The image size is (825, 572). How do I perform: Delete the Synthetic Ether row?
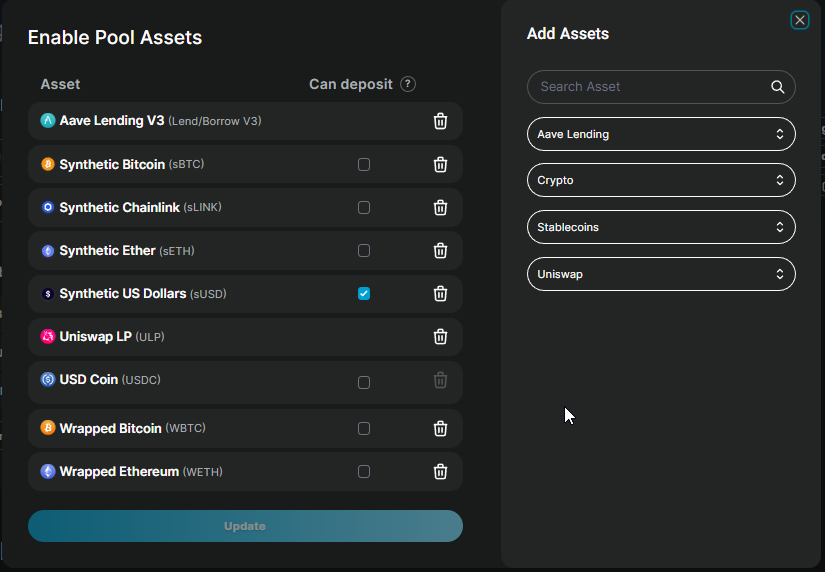point(440,250)
